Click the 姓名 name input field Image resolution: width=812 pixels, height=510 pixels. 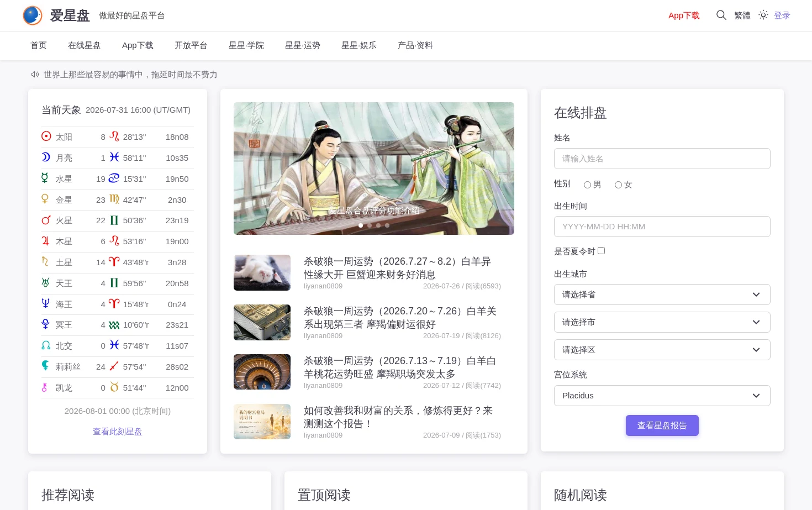point(662,159)
